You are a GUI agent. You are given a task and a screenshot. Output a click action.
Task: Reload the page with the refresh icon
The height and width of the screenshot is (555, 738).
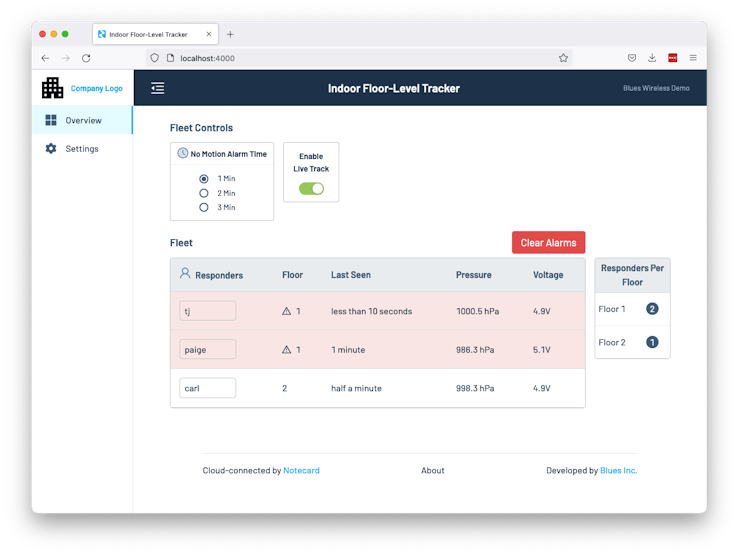[x=86, y=58]
